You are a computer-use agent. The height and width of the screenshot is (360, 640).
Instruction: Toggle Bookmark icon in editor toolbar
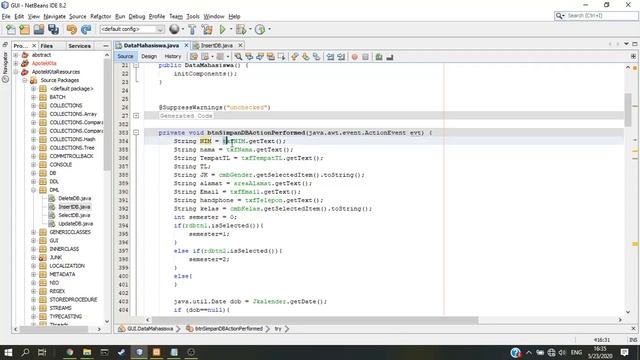pyautogui.click(x=316, y=57)
